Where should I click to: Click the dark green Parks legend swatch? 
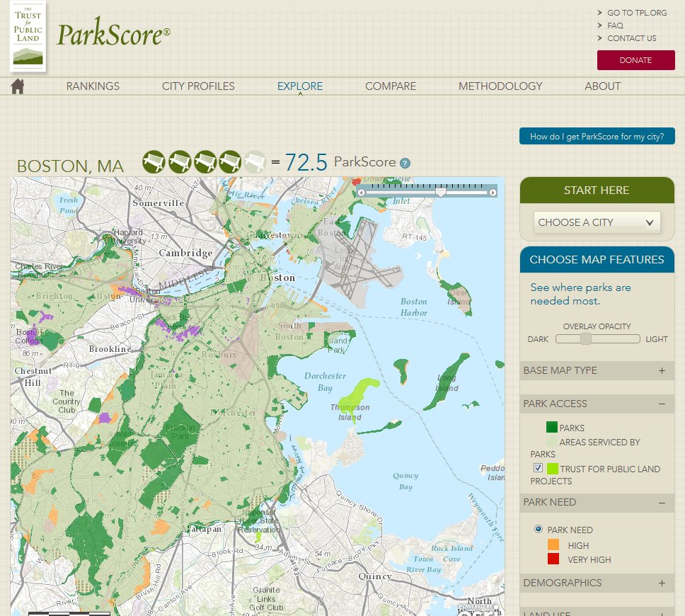pos(552,427)
